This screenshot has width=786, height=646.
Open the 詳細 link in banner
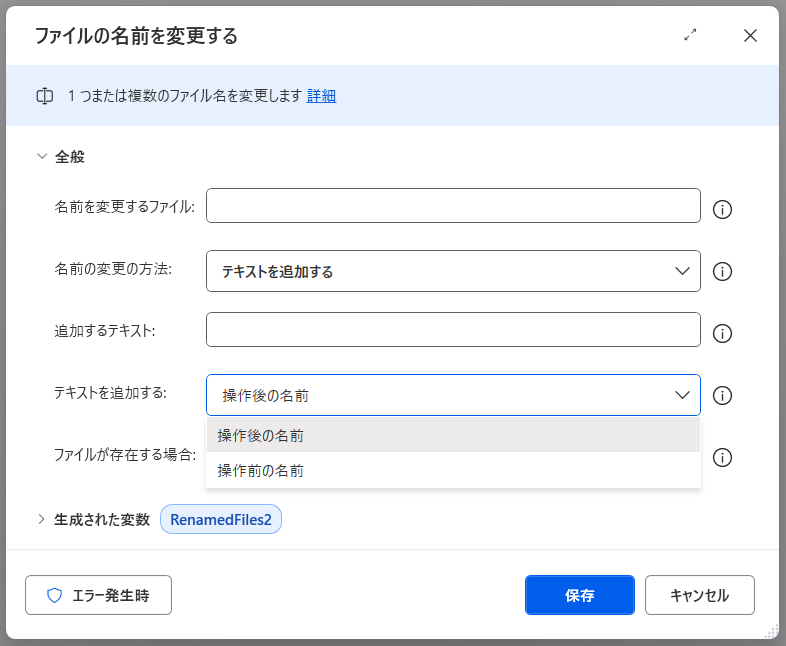click(x=321, y=96)
